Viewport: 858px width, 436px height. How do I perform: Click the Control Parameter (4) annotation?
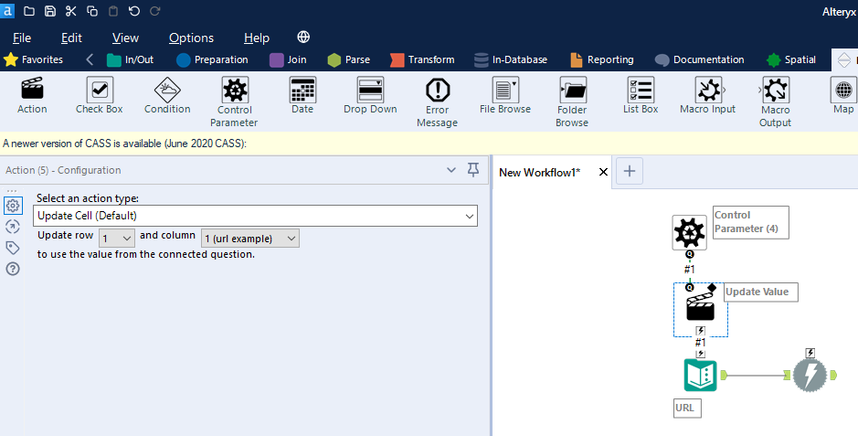pos(751,222)
